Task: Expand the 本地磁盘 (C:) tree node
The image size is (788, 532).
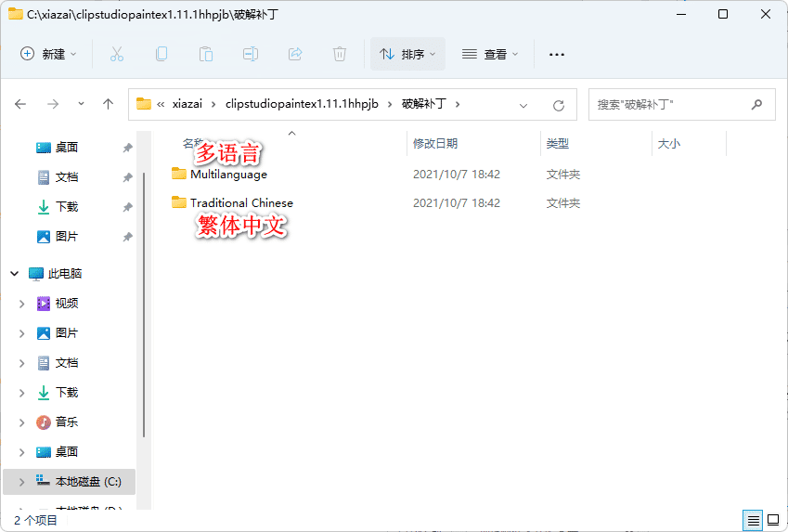Action: [21, 482]
